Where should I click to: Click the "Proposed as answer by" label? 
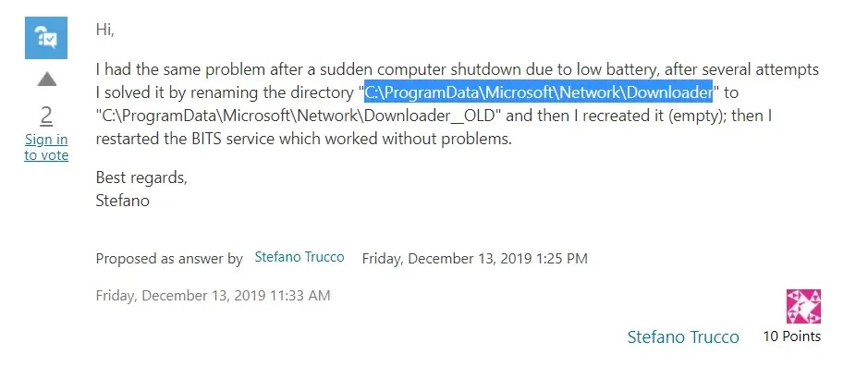click(x=169, y=259)
